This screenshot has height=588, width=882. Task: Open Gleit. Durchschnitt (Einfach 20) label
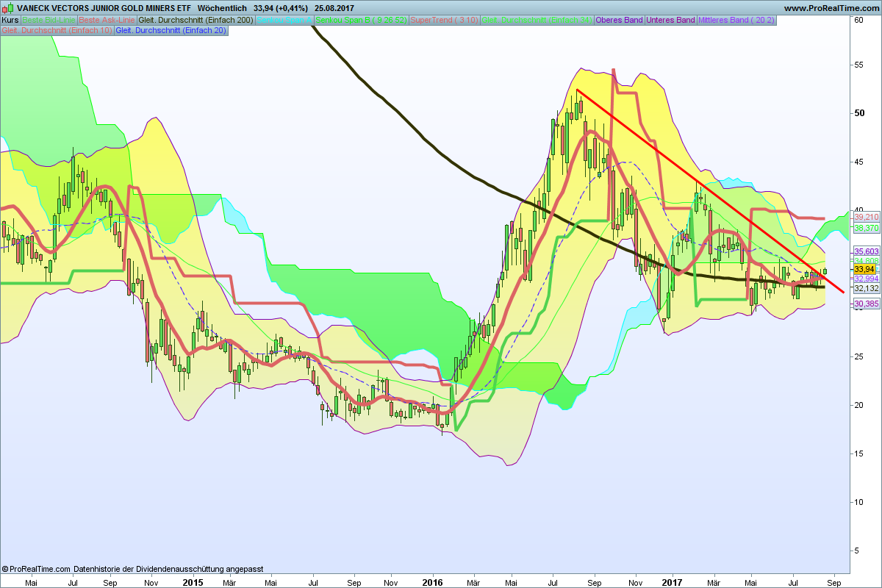(171, 30)
